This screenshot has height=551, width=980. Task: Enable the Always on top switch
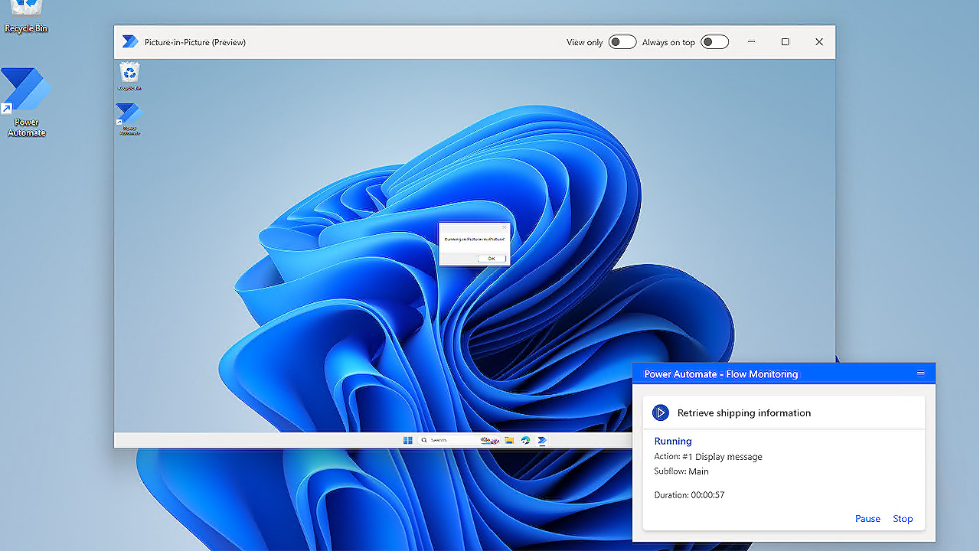tap(714, 42)
